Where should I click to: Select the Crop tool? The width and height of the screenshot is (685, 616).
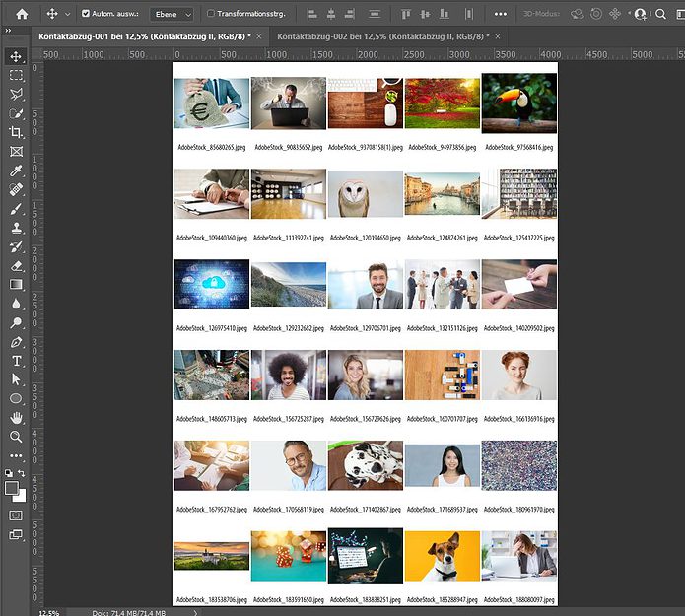[16, 132]
